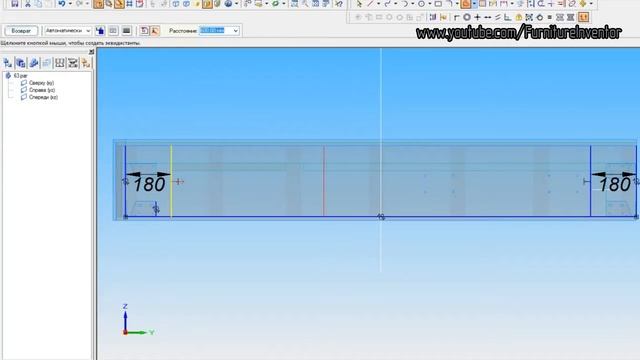Open the Offset tool dropdown arrow
Viewport: 640px width, 360px height.
coord(474,4)
